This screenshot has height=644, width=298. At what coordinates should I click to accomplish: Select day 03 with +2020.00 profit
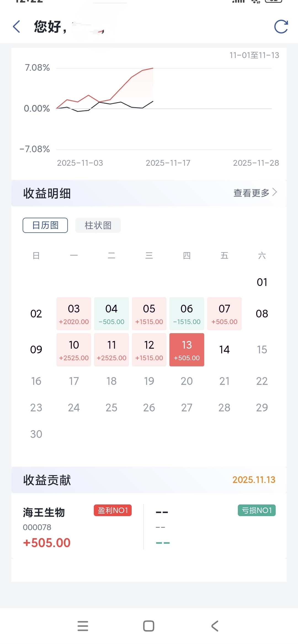point(74,314)
